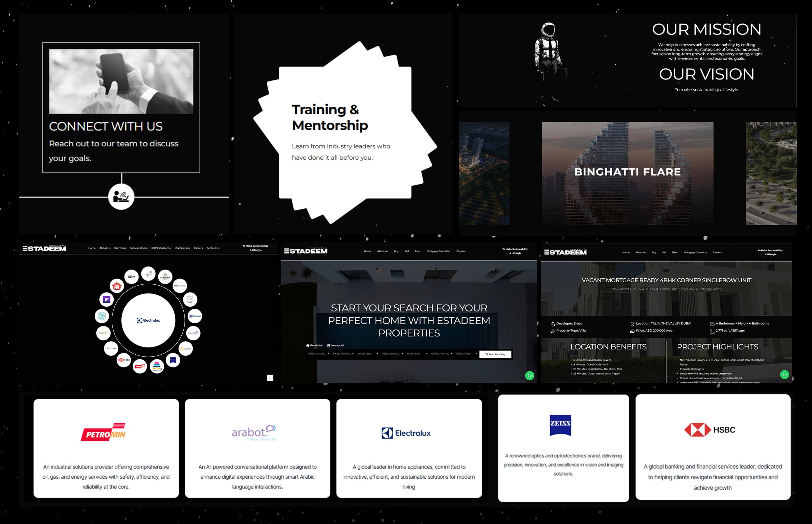Expand the Select Bedrooms dropdown
This screenshot has width=812, height=524.
click(392, 354)
